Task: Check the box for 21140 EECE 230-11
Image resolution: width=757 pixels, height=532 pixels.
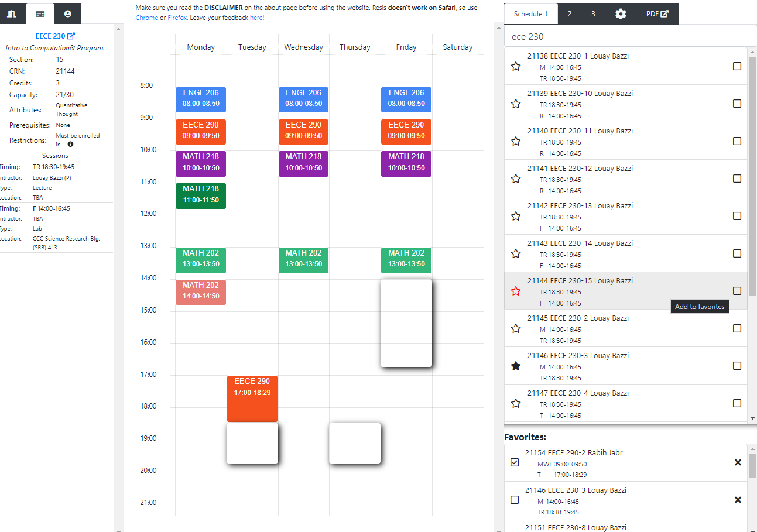Action: pyautogui.click(x=737, y=141)
